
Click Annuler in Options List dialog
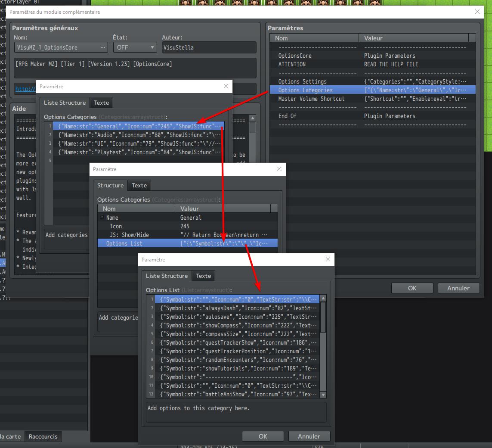coord(309,436)
